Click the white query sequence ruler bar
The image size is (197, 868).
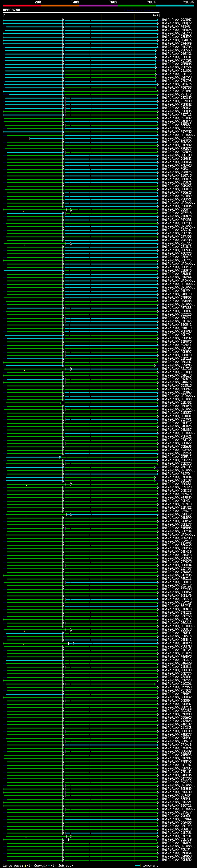[x=81, y=12]
